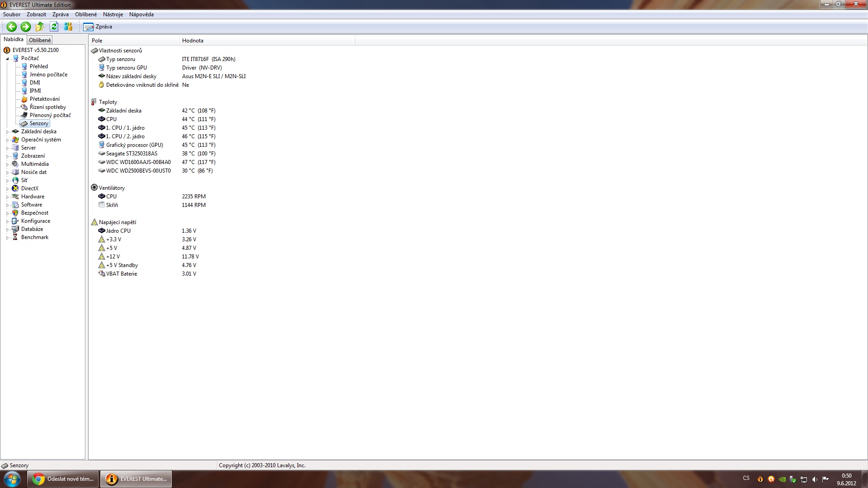Open the Zobrazit menu
The image size is (868, 488).
click(x=36, y=14)
